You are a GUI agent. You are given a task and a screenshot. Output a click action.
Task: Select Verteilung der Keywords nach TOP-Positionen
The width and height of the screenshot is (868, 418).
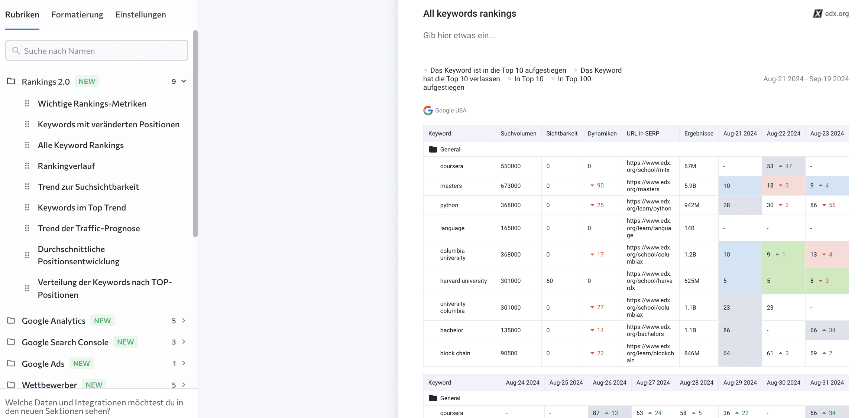[x=105, y=288]
